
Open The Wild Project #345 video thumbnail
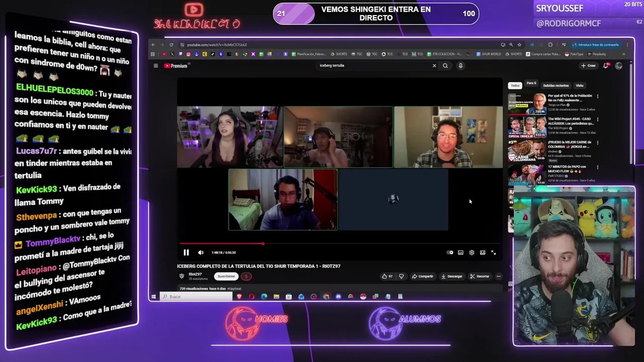coord(527,128)
